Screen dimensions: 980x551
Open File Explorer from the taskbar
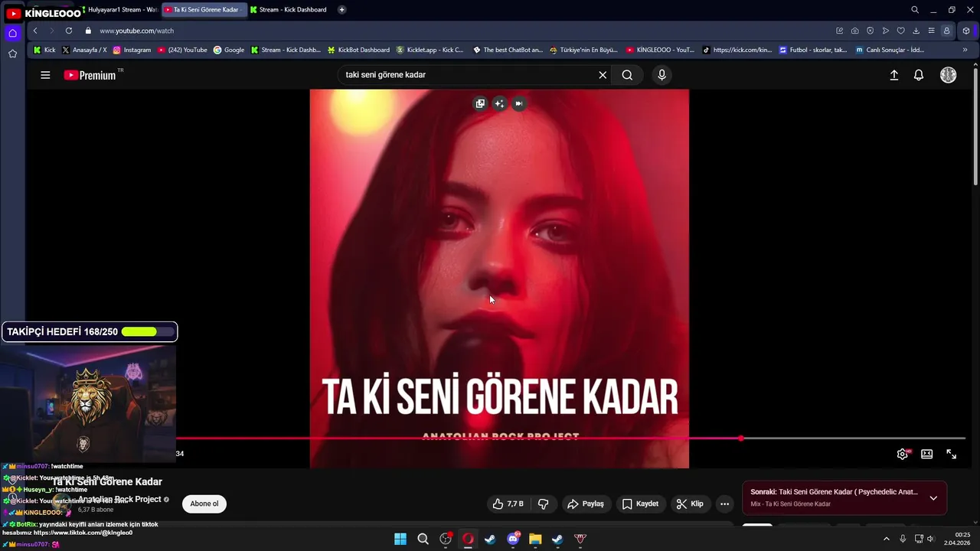click(535, 539)
